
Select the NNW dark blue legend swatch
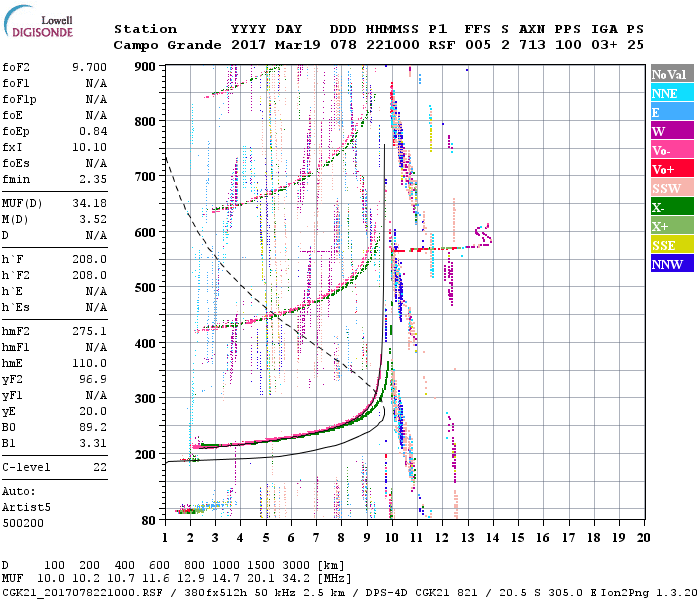[x=672, y=263]
